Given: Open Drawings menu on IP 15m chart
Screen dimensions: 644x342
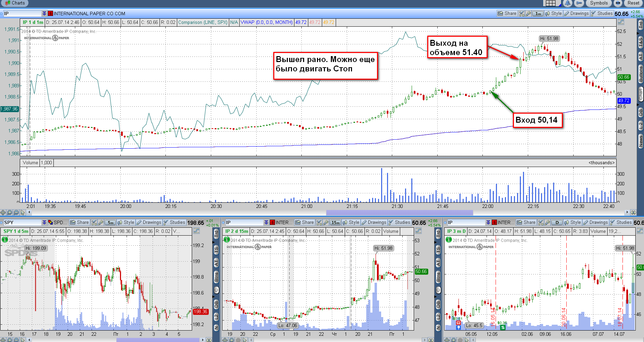Looking at the screenshot, I should pos(374,222).
